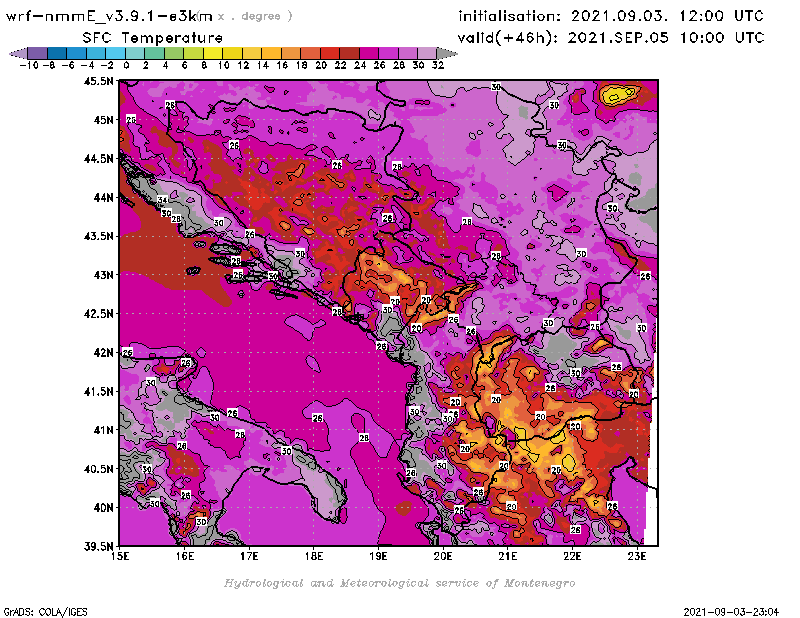Click the yellow cold spot at map's top-right corner
The image size is (800, 618).
[x=619, y=94]
